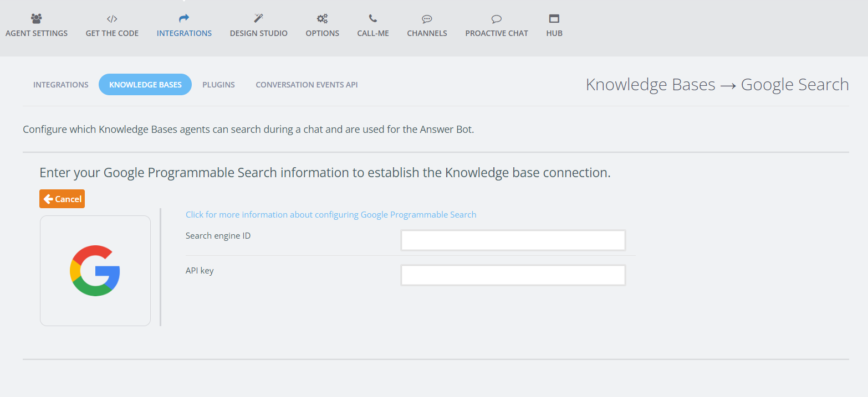This screenshot has width=868, height=397.
Task: Click the Integrations arrow icon
Action: click(x=184, y=18)
